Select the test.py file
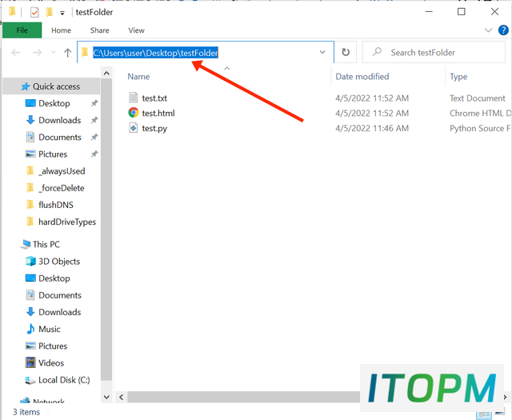Image resolution: width=512 pixels, height=420 pixels. [154, 128]
